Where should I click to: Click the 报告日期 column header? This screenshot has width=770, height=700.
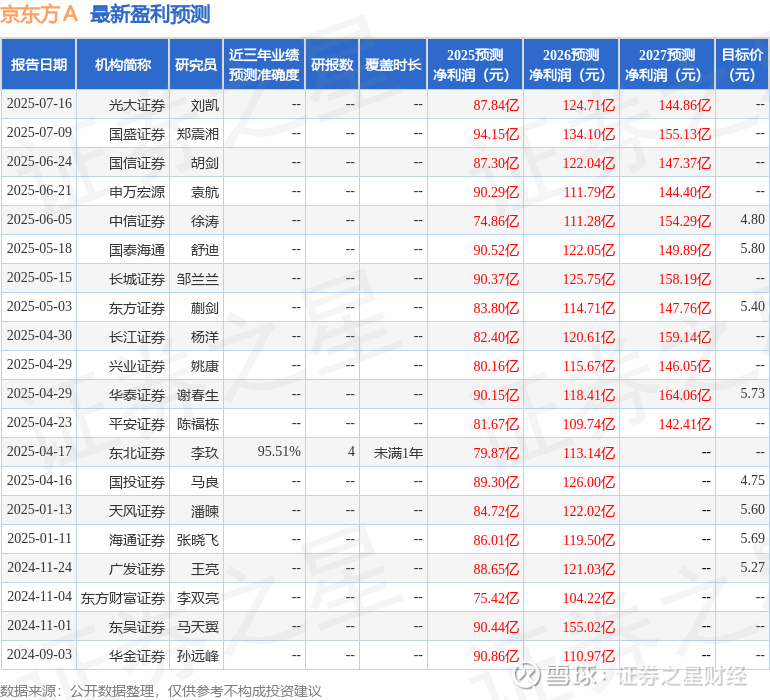point(39,64)
